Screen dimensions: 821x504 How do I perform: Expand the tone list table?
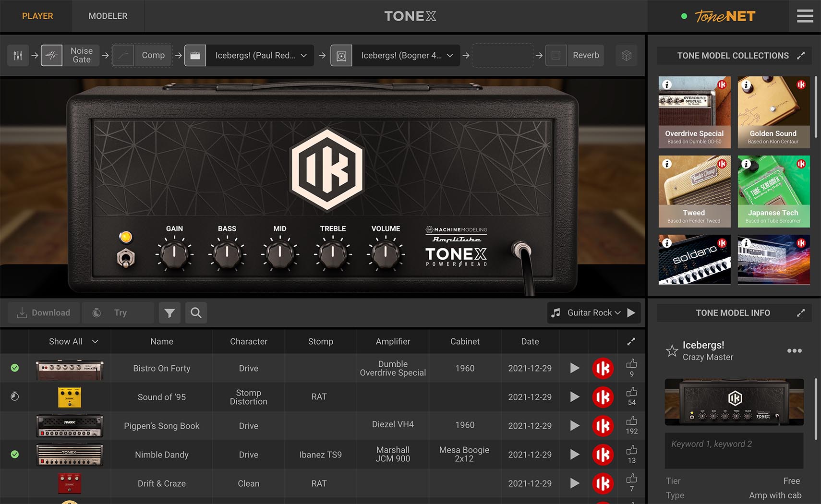pyautogui.click(x=631, y=342)
